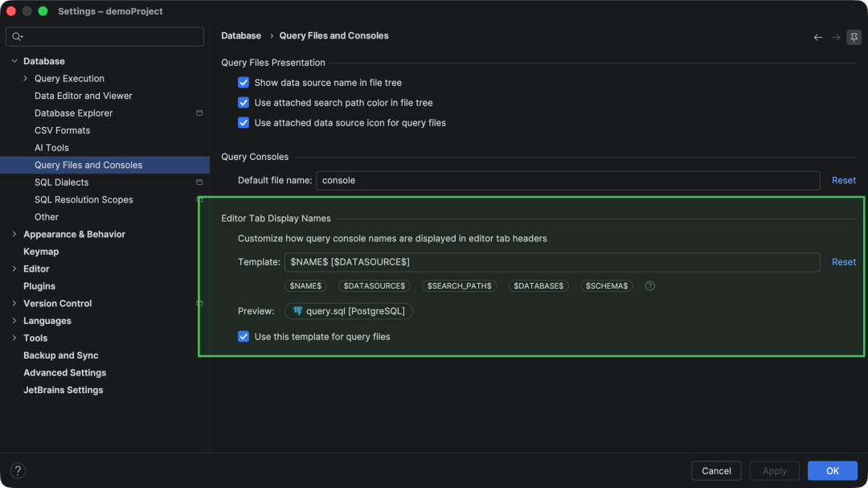The width and height of the screenshot is (868, 488).
Task: Insert the $DATASOURCE$ variable chip
Action: 375,286
